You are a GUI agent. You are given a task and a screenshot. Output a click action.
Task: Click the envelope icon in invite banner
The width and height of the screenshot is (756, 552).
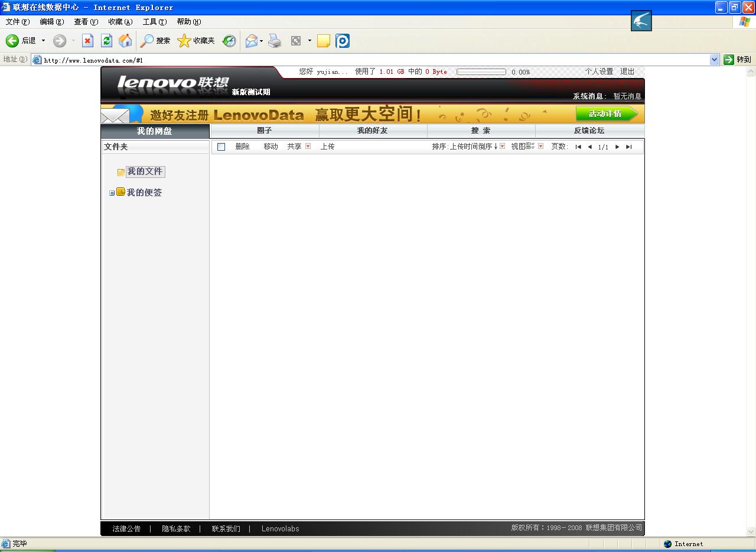(115, 115)
